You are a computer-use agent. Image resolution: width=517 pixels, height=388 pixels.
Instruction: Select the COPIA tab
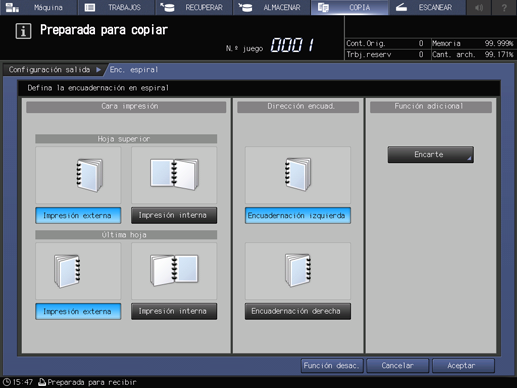pyautogui.click(x=349, y=7)
